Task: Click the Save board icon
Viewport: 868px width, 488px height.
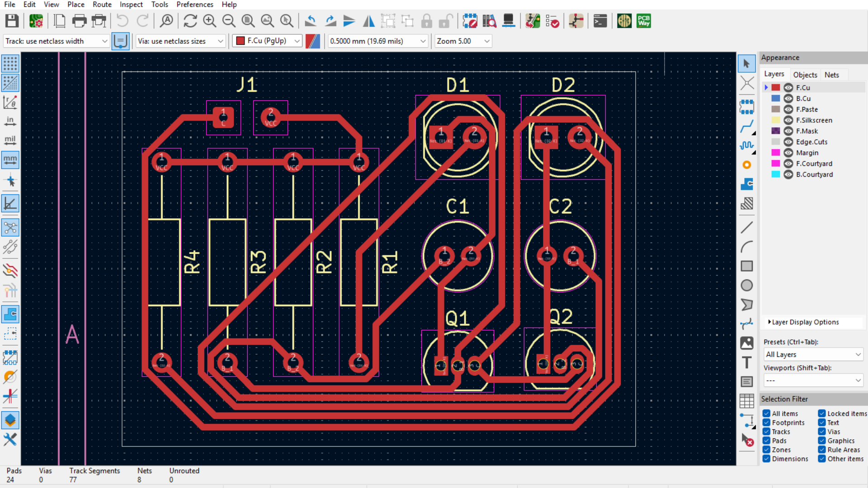Action: [12, 21]
